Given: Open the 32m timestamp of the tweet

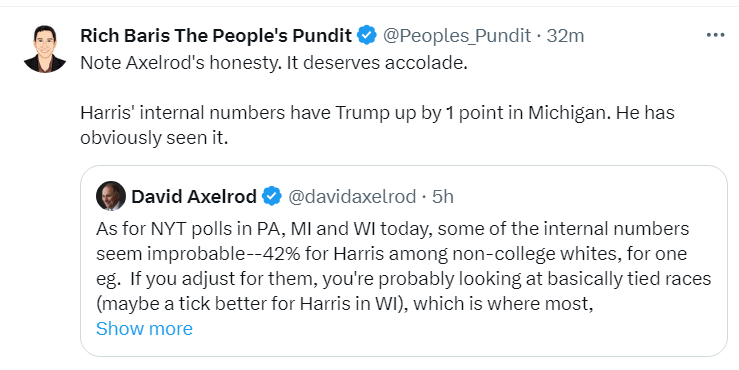Looking at the screenshot, I should [x=565, y=35].
